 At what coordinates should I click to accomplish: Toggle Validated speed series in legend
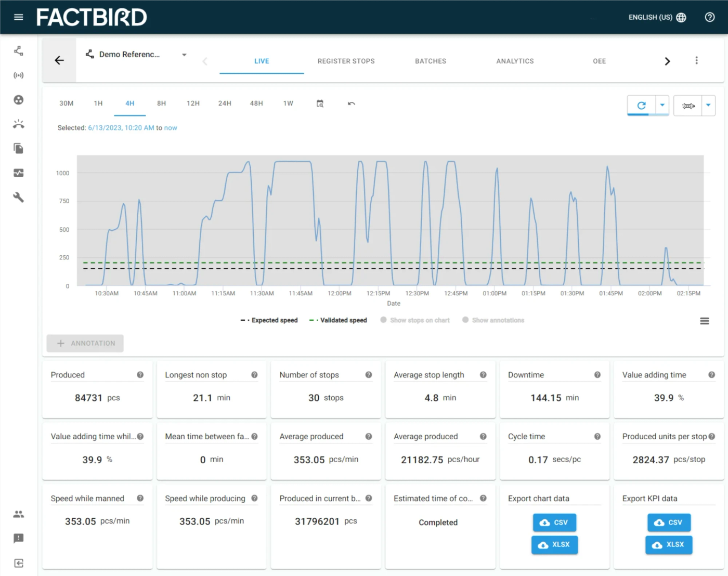(338, 320)
